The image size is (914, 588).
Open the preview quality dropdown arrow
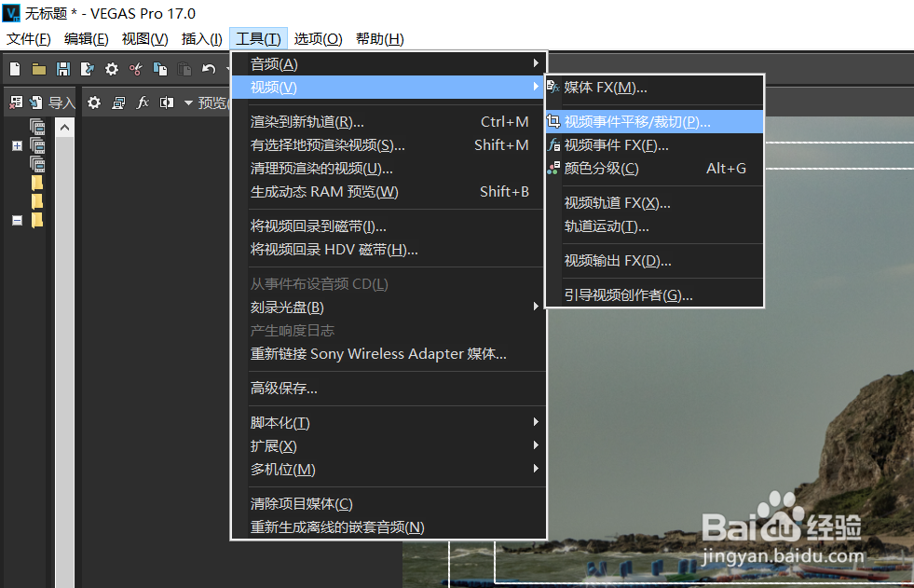pyautogui.click(x=188, y=103)
